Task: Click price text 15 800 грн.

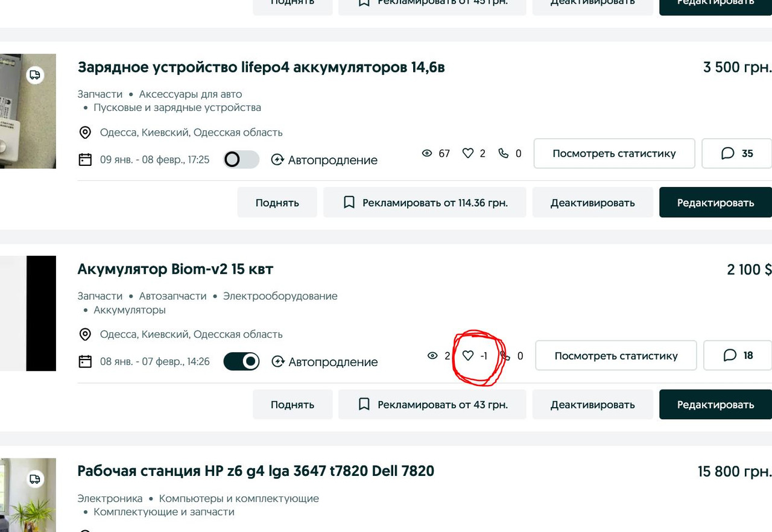Action: (735, 470)
